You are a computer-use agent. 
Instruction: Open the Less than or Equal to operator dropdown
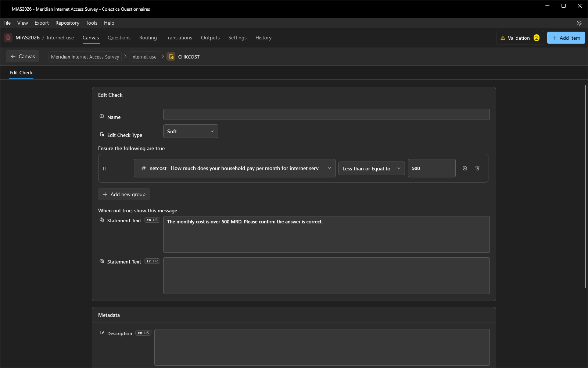pyautogui.click(x=372, y=169)
